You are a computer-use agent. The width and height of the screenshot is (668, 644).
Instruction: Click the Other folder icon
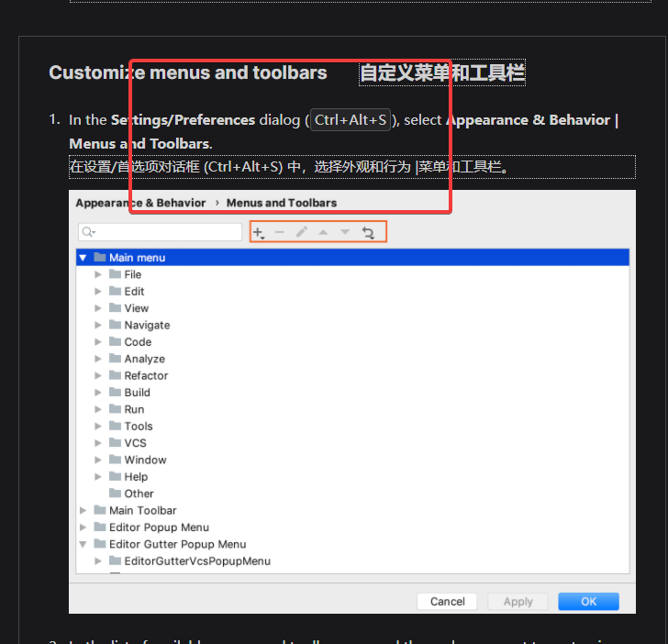[x=115, y=494]
